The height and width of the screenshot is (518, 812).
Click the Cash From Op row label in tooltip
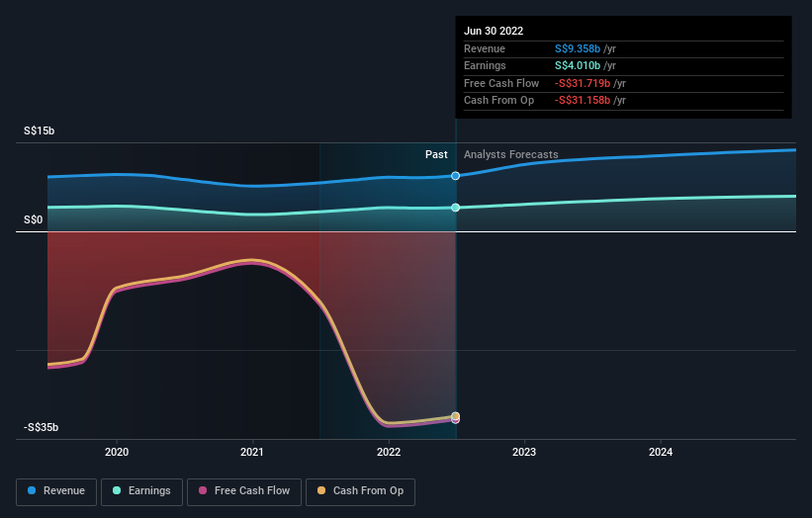tap(498, 101)
